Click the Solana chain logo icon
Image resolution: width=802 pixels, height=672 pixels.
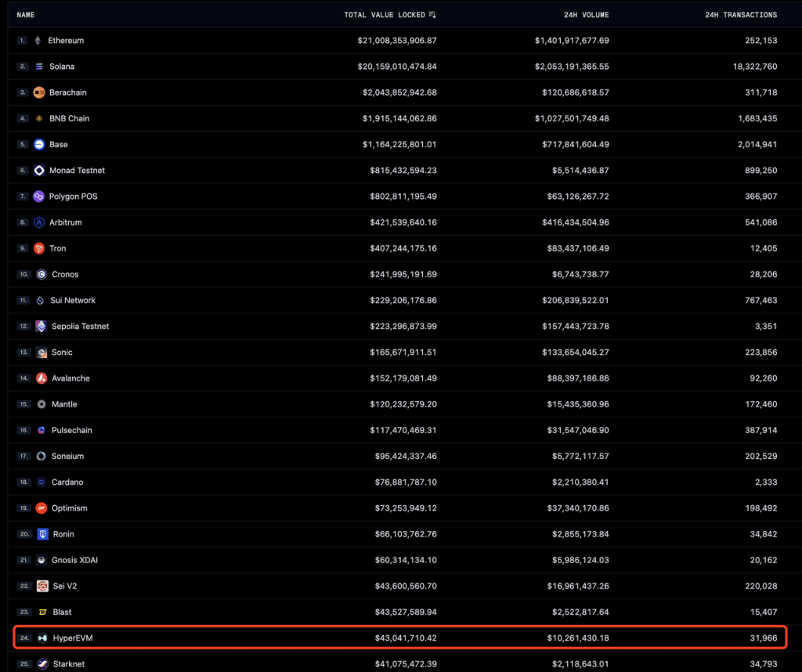39,67
